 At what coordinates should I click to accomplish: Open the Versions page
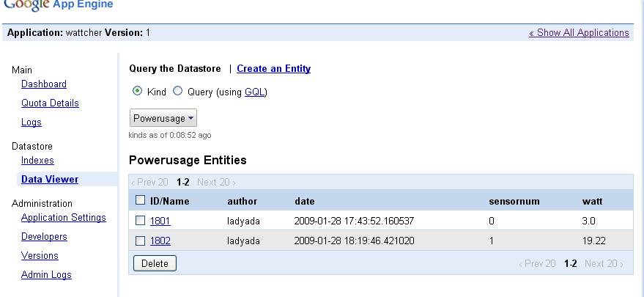40,256
